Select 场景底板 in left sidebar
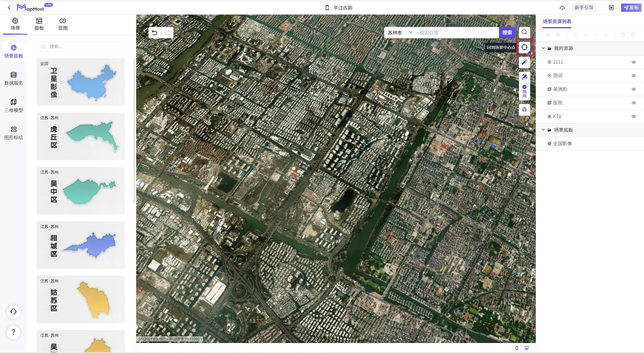Image resolution: width=644 pixels, height=353 pixels. click(14, 52)
